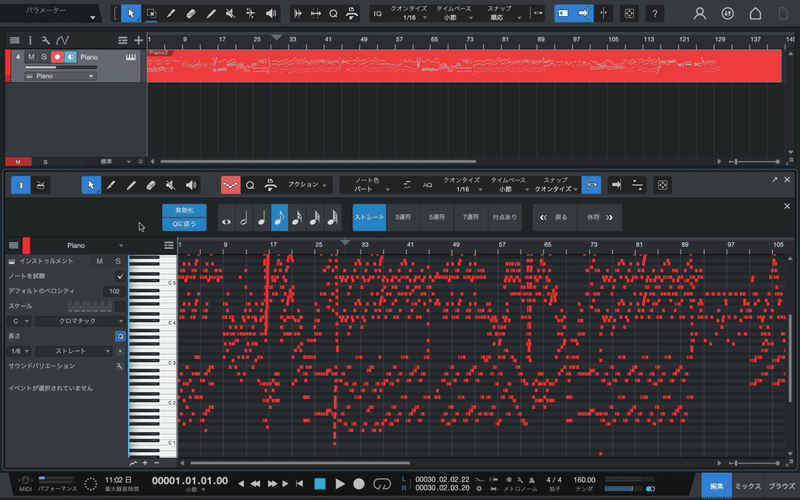Viewport: 800px width, 500px height.
Task: Start playback with the play button
Action: tap(340, 484)
